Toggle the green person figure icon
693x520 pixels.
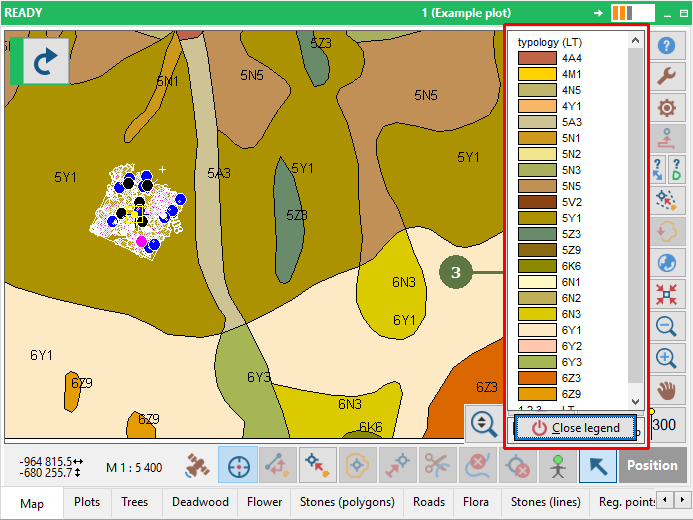coord(557,465)
